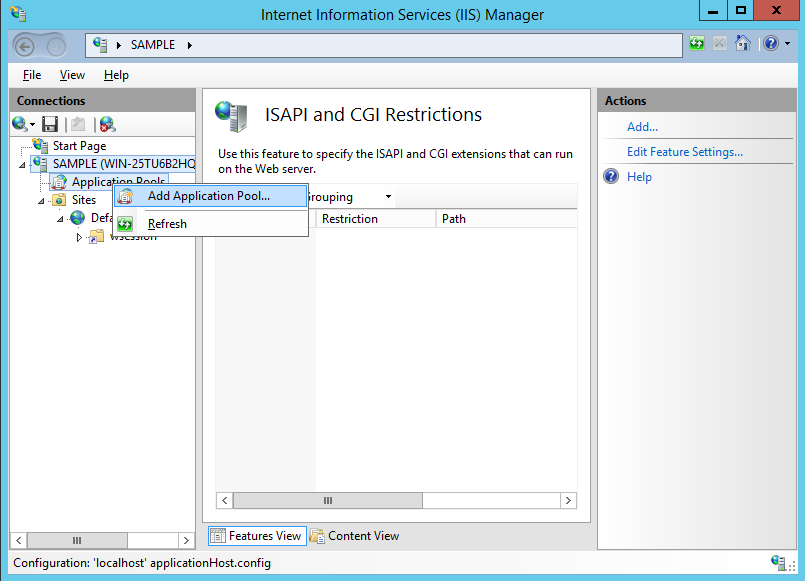The width and height of the screenshot is (806, 583).
Task: Click the Connections pane horizontal scrollbar thumb
Action: 77,540
